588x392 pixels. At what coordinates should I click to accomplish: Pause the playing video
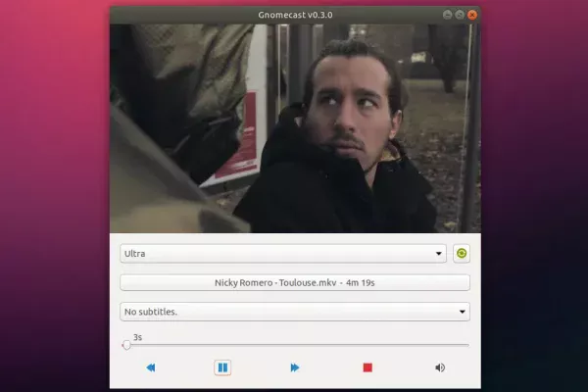[222, 367]
